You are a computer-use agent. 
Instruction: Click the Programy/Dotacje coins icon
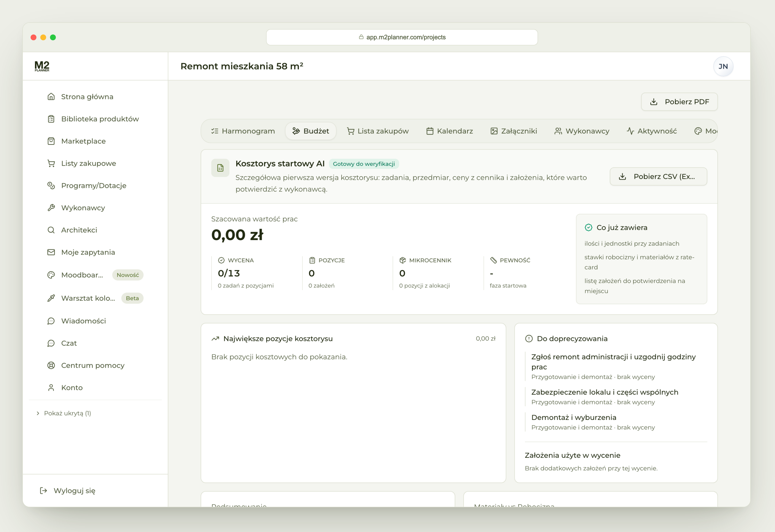(x=51, y=186)
